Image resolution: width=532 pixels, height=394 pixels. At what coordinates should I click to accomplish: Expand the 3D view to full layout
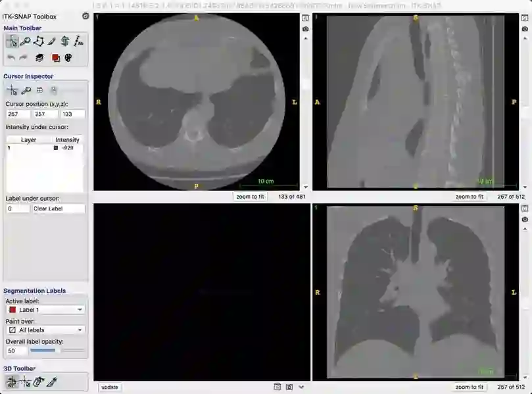pos(278,387)
